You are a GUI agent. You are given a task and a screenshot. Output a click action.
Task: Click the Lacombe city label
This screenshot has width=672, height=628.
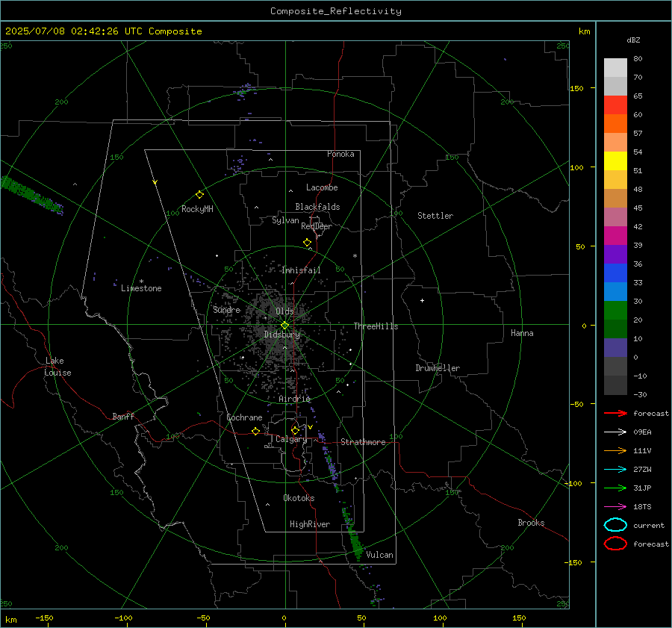(x=322, y=187)
